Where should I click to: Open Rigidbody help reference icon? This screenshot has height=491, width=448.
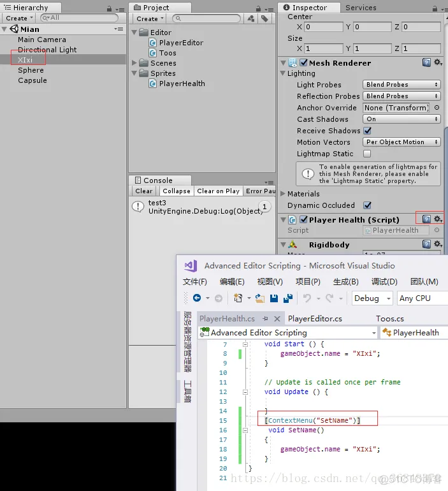(x=426, y=244)
